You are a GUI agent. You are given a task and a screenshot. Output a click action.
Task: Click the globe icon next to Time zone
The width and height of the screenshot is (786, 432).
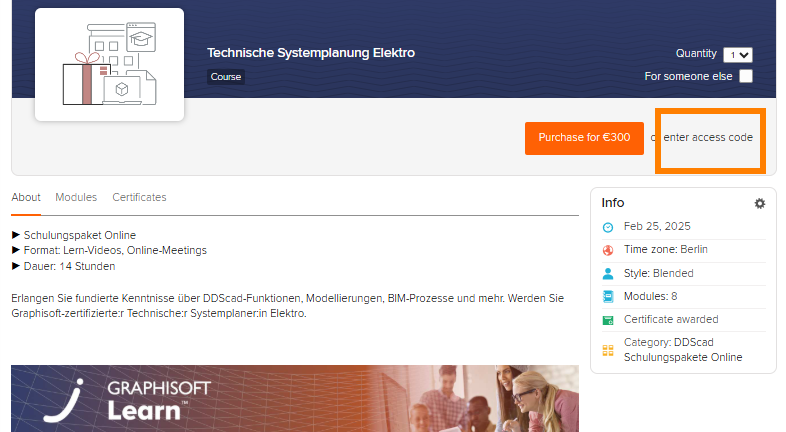[x=608, y=250]
